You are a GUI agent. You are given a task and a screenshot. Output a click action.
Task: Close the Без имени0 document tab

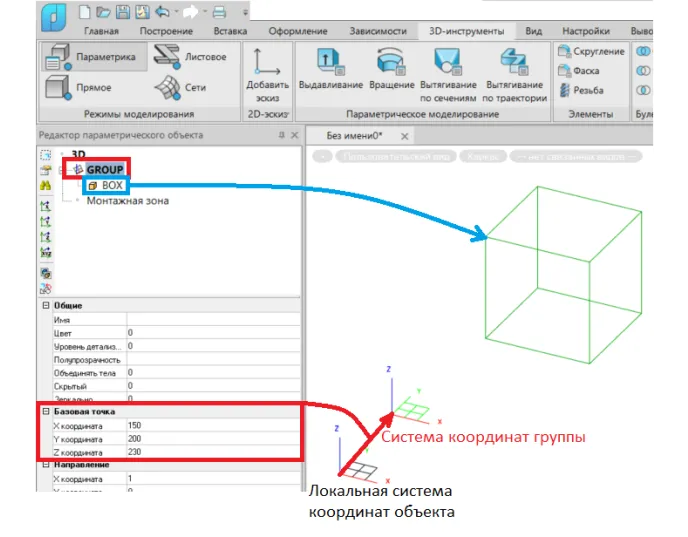pyautogui.click(x=405, y=136)
